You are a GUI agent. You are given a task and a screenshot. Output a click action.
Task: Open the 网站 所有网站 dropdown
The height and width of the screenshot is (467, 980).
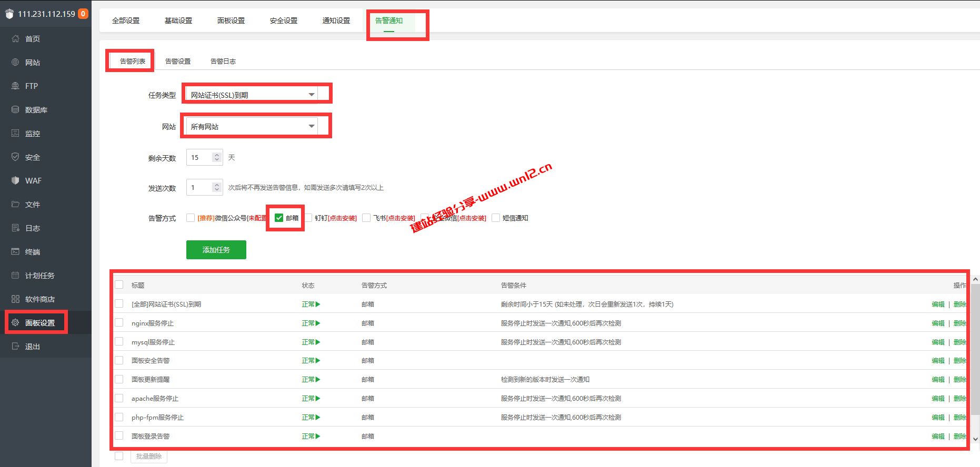(x=252, y=126)
